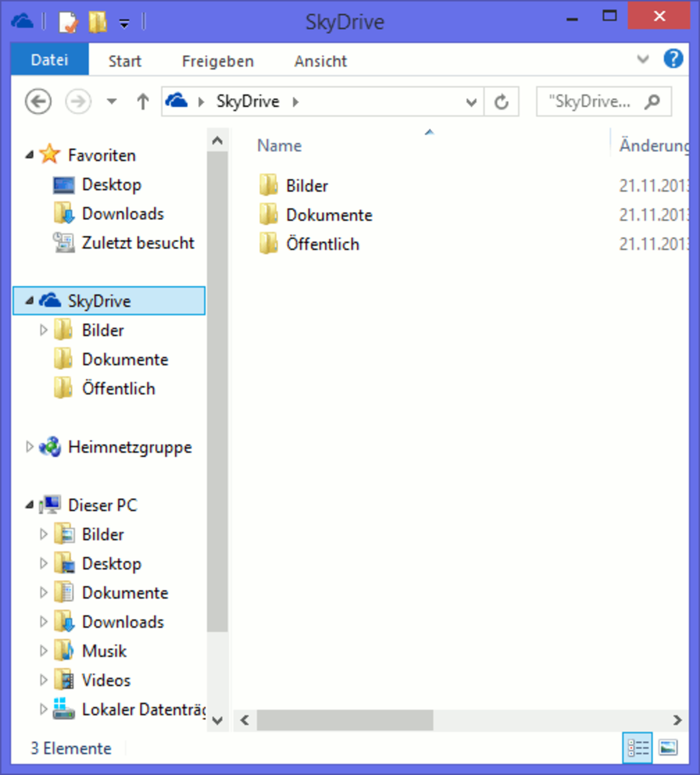Switch to the Start ribbon tab
Viewport: 700px width, 775px height.
125,61
